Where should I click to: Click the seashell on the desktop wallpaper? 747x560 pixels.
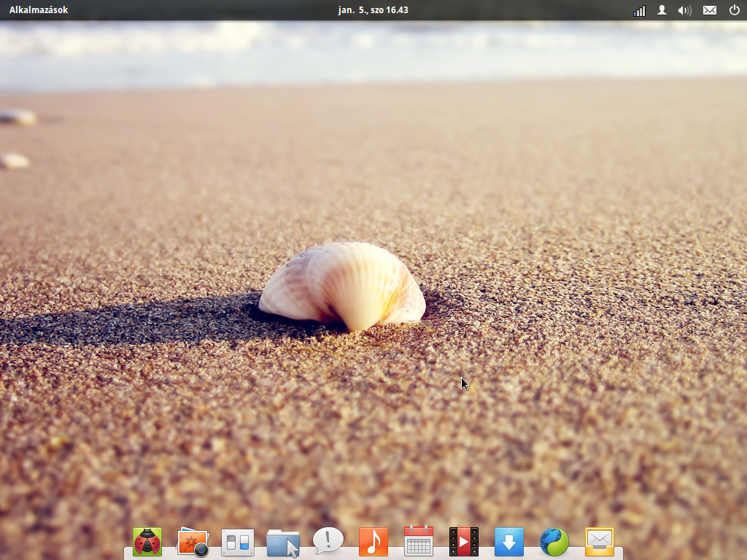[343, 284]
